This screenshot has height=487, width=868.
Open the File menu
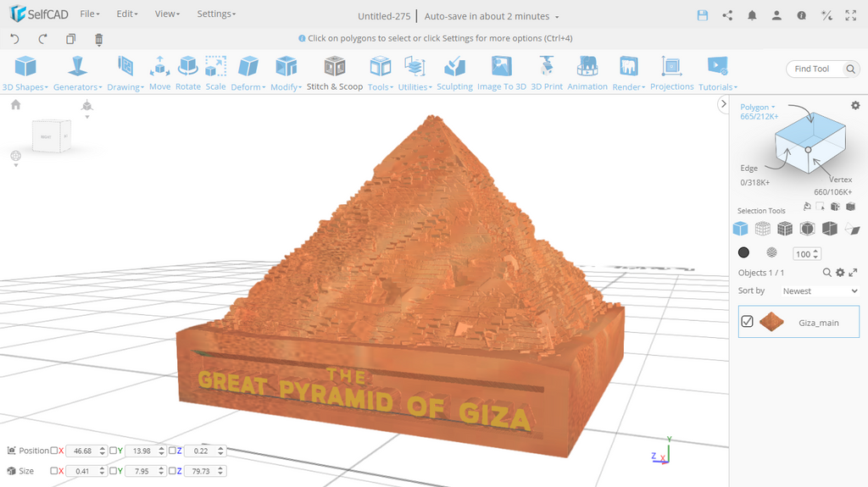coord(89,14)
